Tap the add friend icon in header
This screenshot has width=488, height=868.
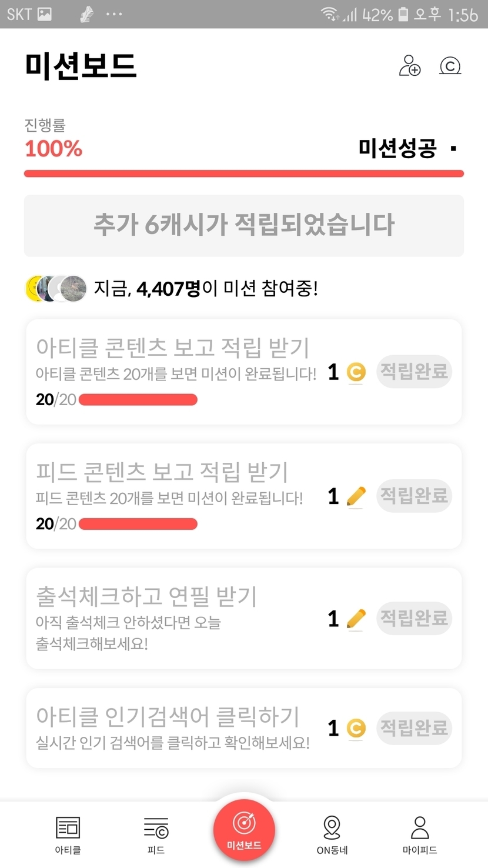tap(410, 66)
